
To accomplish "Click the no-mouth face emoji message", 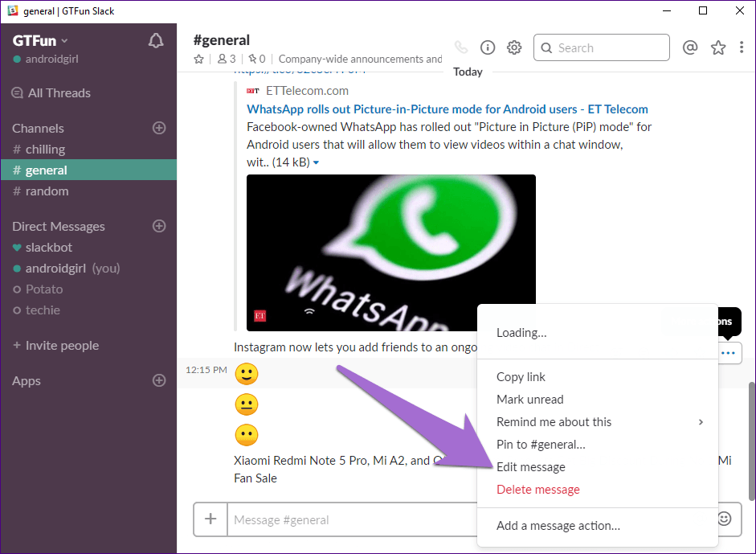I will click(x=247, y=435).
